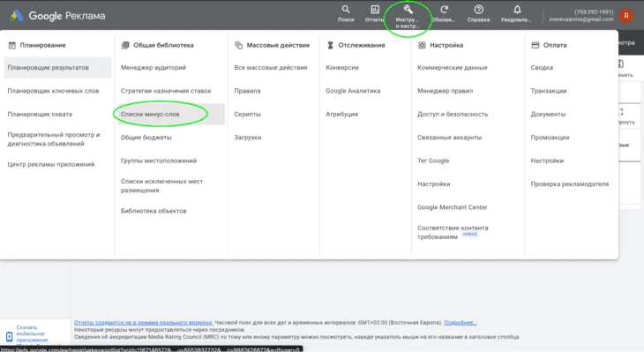Image resolution: width=644 pixels, height=352 pixels.
Task: Follow the Подробнее link
Action: (461, 322)
